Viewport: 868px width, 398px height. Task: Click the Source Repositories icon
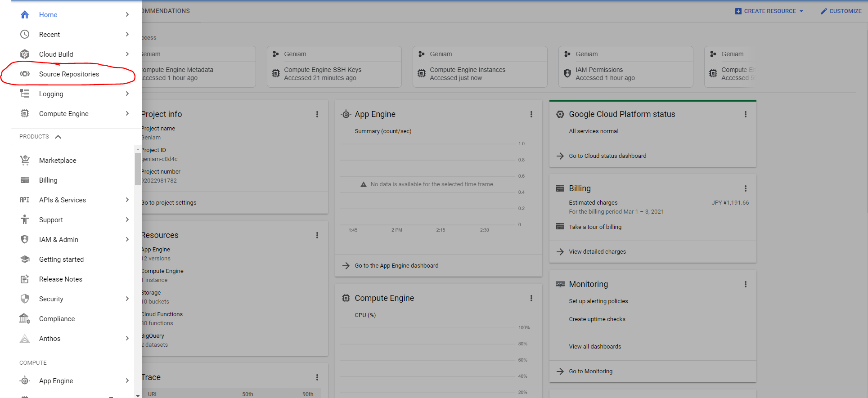25,74
